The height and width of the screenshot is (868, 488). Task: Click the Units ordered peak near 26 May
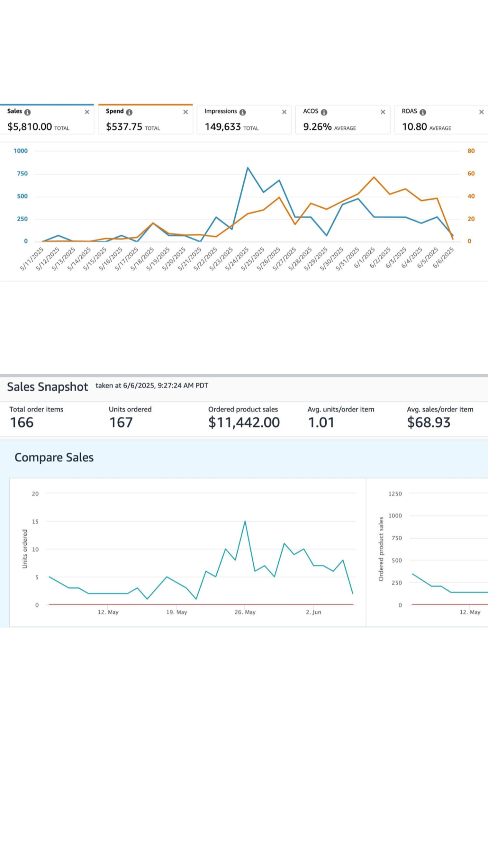(x=245, y=521)
